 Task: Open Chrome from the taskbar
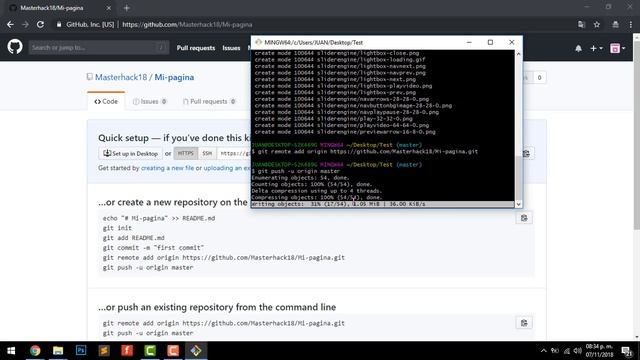pos(35,351)
